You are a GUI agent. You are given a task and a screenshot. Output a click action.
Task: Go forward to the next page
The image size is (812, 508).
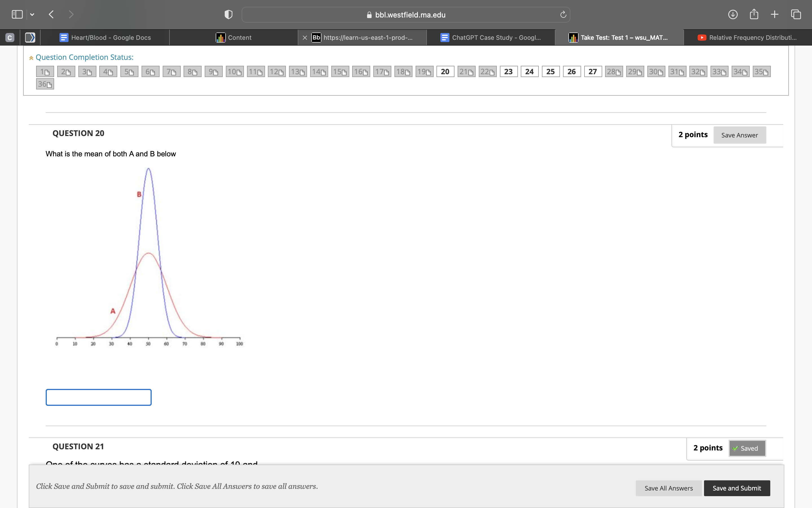pos(71,14)
